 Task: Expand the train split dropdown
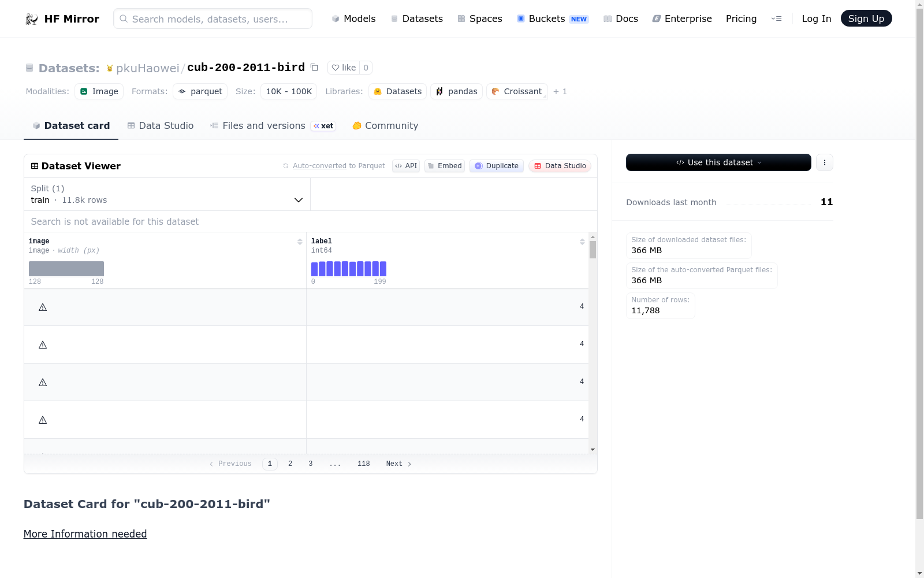tap(167, 194)
